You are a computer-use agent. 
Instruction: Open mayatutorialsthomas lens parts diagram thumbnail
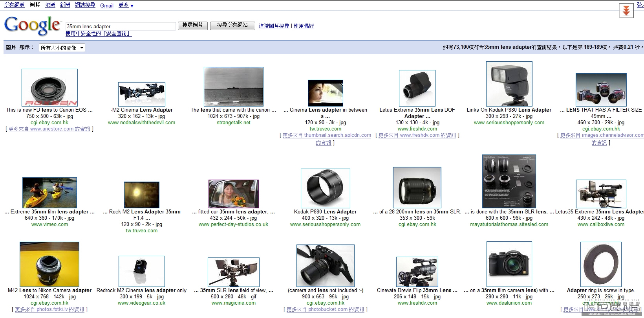[x=509, y=181]
